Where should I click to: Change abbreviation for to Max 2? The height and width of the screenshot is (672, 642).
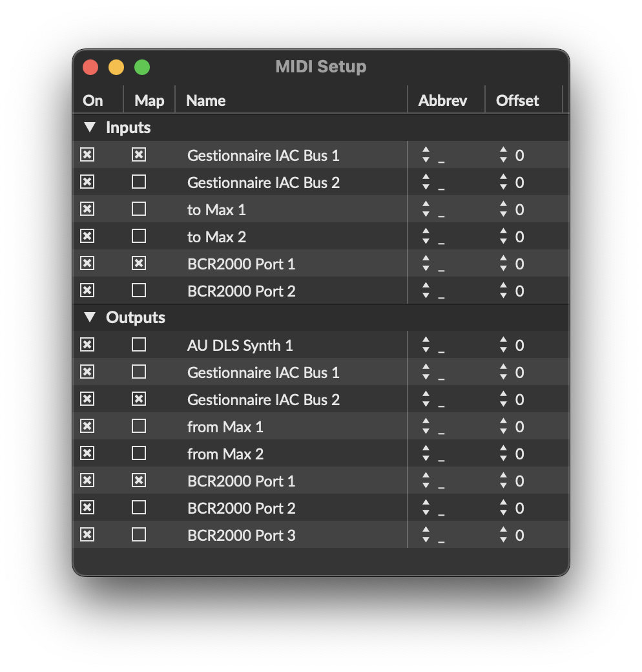(x=426, y=236)
